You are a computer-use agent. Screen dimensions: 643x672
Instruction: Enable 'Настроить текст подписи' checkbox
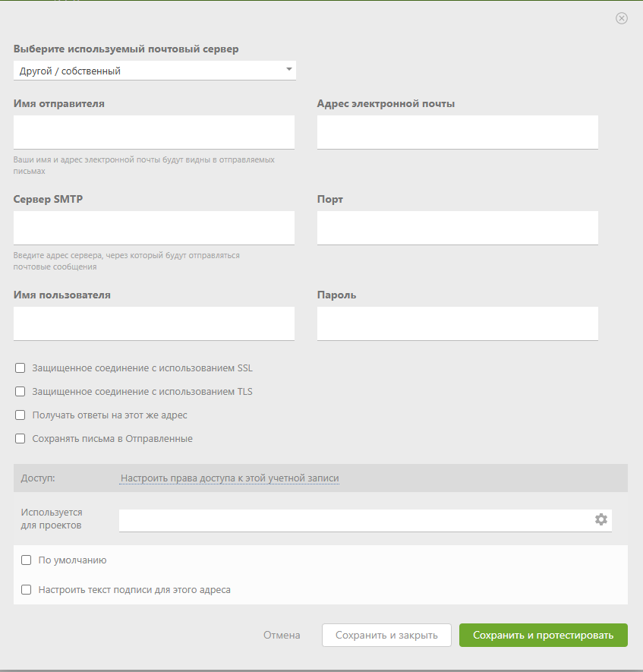point(27,589)
